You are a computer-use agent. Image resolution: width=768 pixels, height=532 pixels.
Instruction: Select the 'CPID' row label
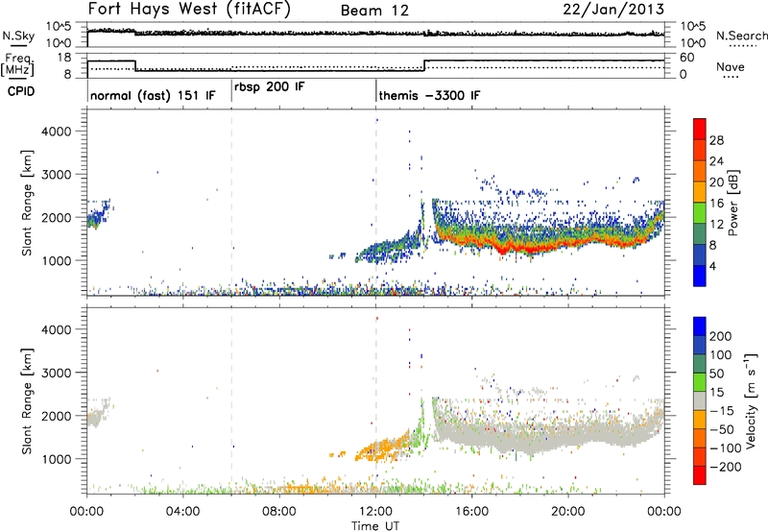tap(20, 91)
